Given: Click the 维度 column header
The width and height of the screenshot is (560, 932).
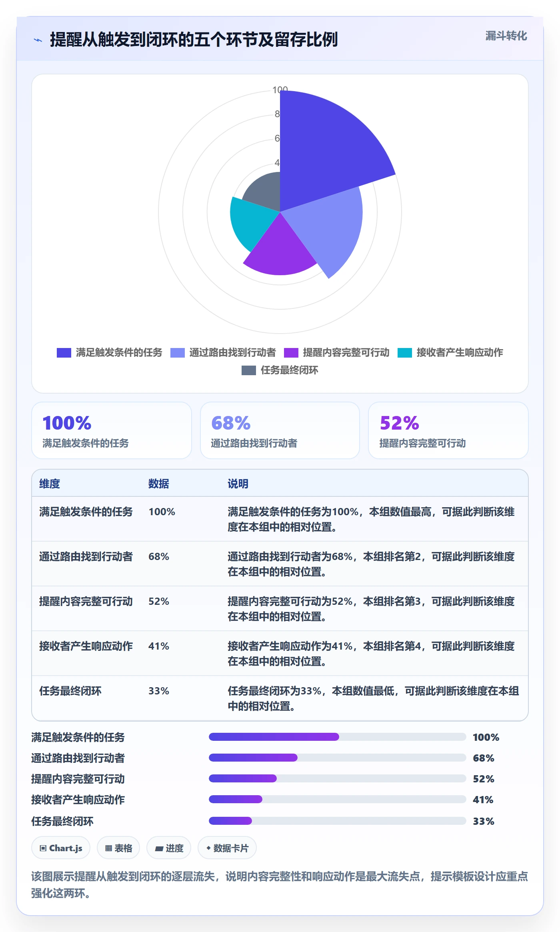Looking at the screenshot, I should 50,484.
